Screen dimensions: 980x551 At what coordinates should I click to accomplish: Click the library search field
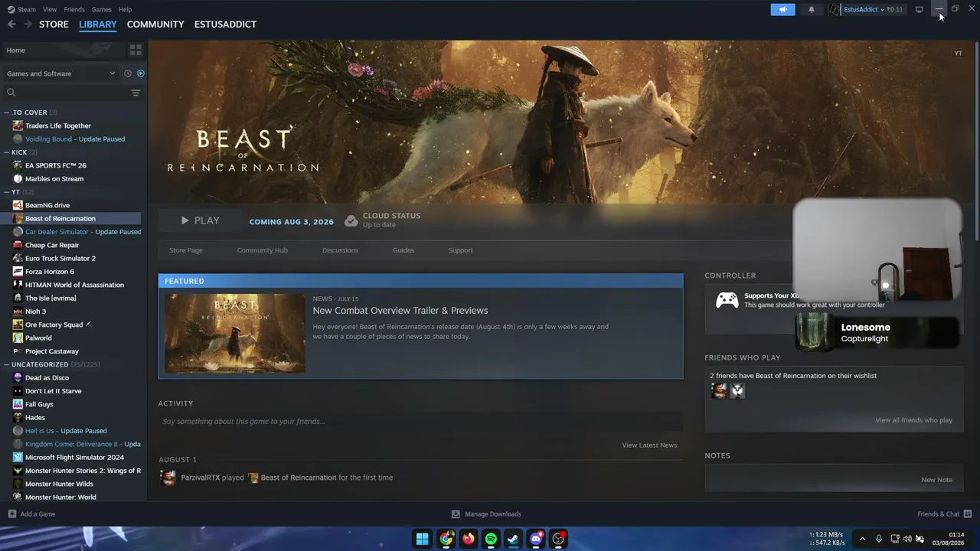click(x=67, y=93)
